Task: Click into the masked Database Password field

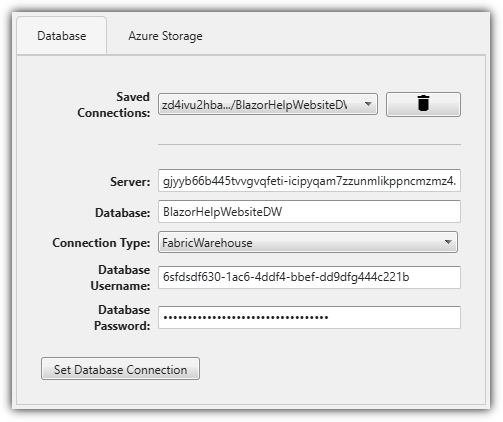Action: [x=309, y=317]
